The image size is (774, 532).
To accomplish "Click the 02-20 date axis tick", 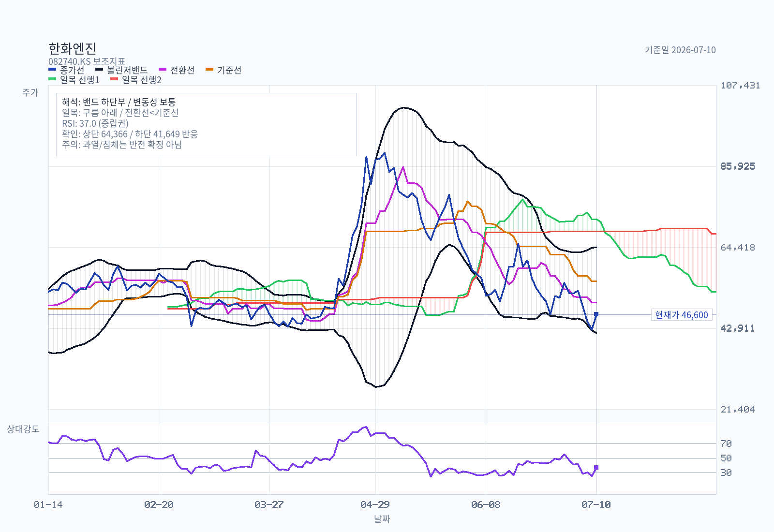I will tap(159, 504).
